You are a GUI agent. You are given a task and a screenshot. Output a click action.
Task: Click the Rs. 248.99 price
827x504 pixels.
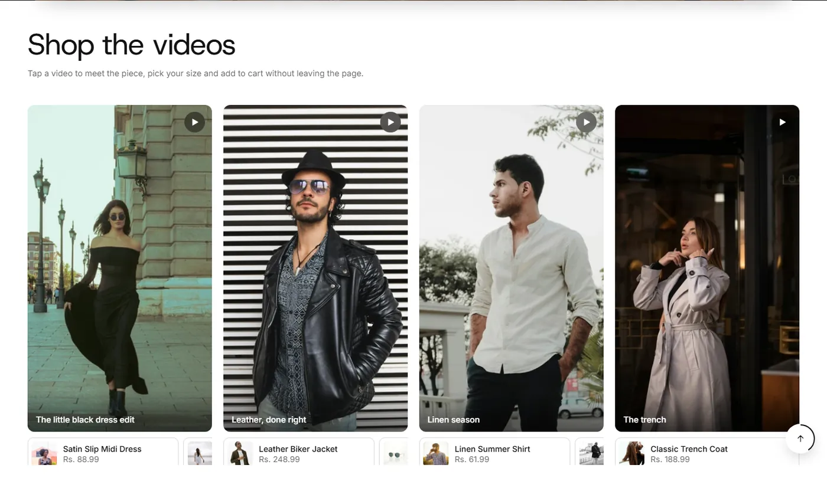[279, 459]
